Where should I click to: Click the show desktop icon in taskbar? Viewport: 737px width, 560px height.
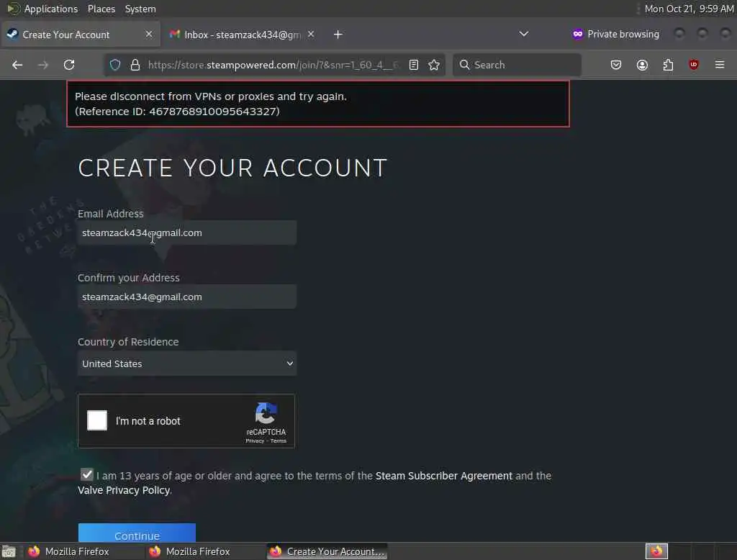pyautogui.click(x=9, y=551)
